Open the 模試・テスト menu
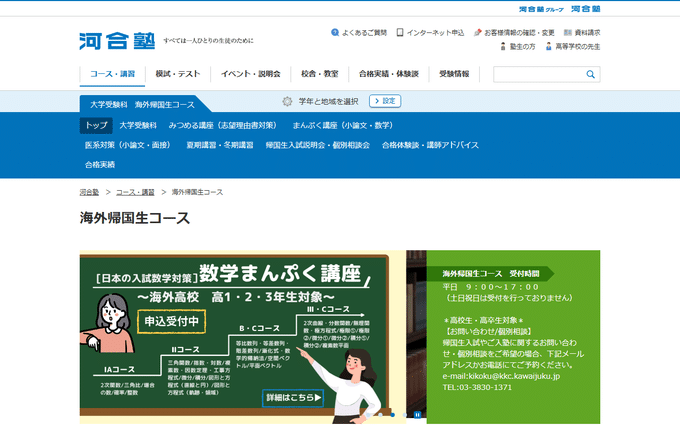Screen dimensions: 680x425 pos(178,74)
